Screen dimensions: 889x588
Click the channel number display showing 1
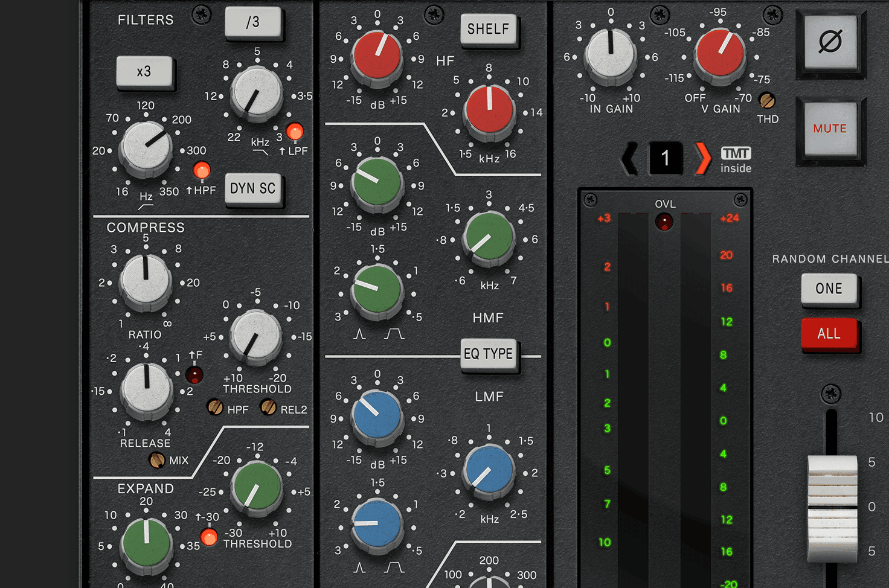tap(666, 158)
